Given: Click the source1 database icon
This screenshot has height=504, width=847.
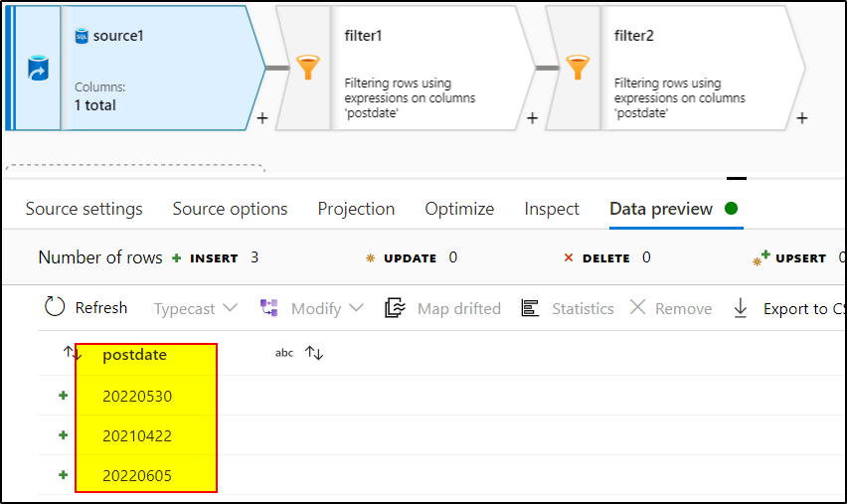Looking at the screenshot, I should [38, 68].
